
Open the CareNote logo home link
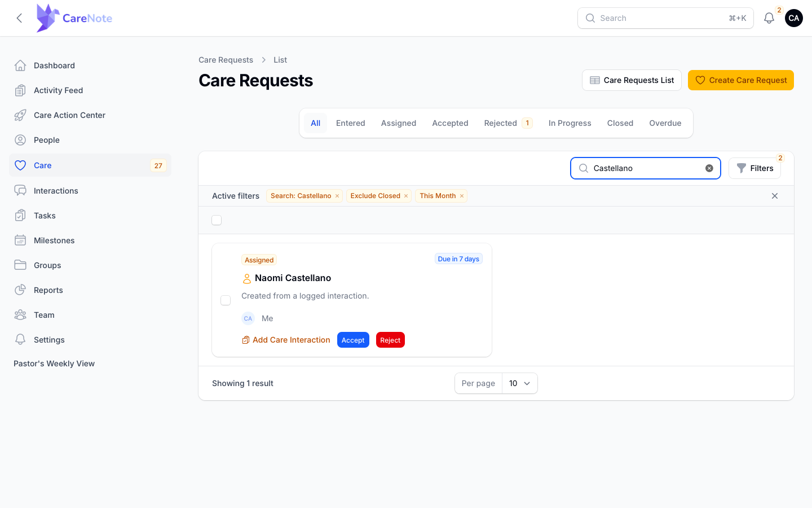[74, 18]
